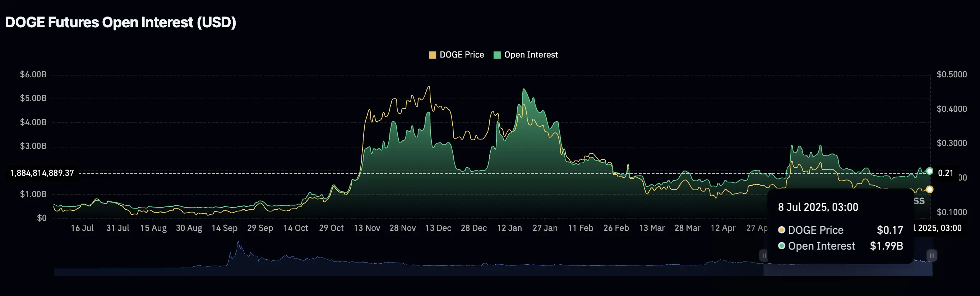Screen dimensions: 980x296
Task: Click the '26 Feb' date label
Action: pos(616,228)
